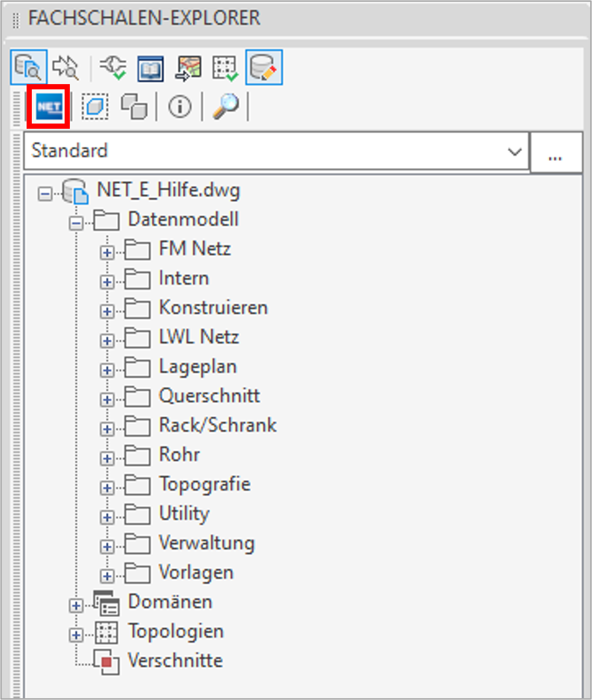Toggle the database edit pencil icon
This screenshot has height=700, width=592.
(264, 67)
